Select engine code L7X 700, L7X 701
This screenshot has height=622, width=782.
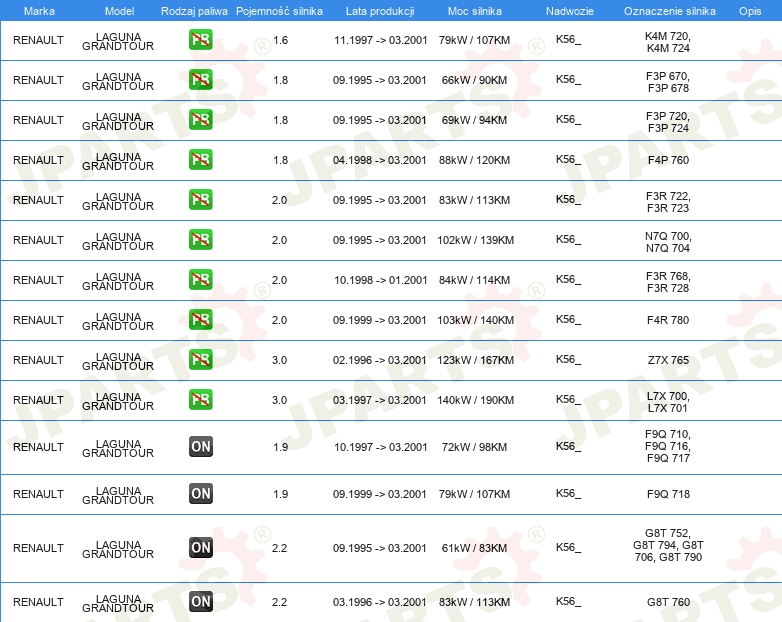(x=668, y=402)
